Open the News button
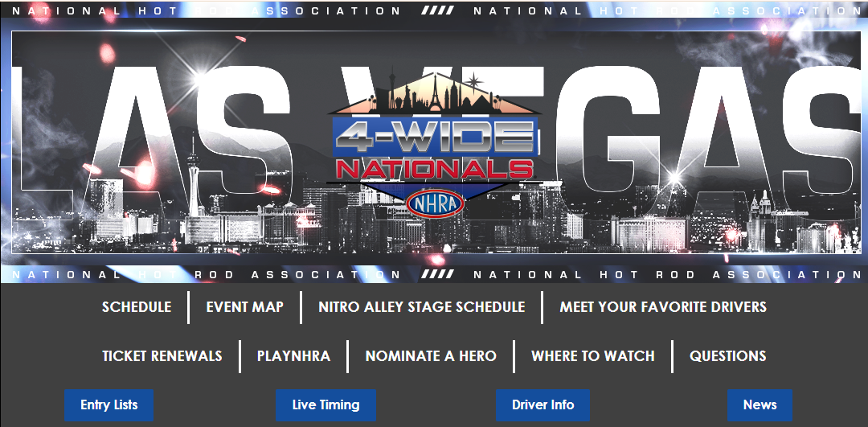 click(759, 404)
